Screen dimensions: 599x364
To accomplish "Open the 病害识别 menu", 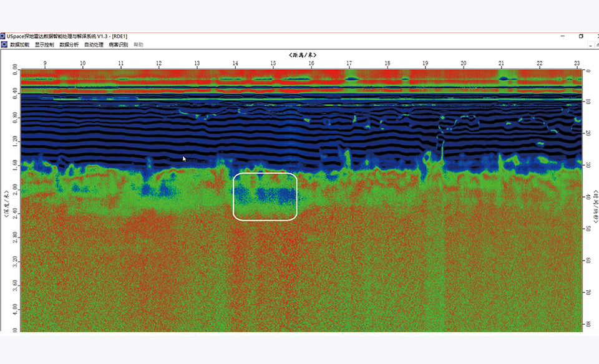I will (x=118, y=45).
